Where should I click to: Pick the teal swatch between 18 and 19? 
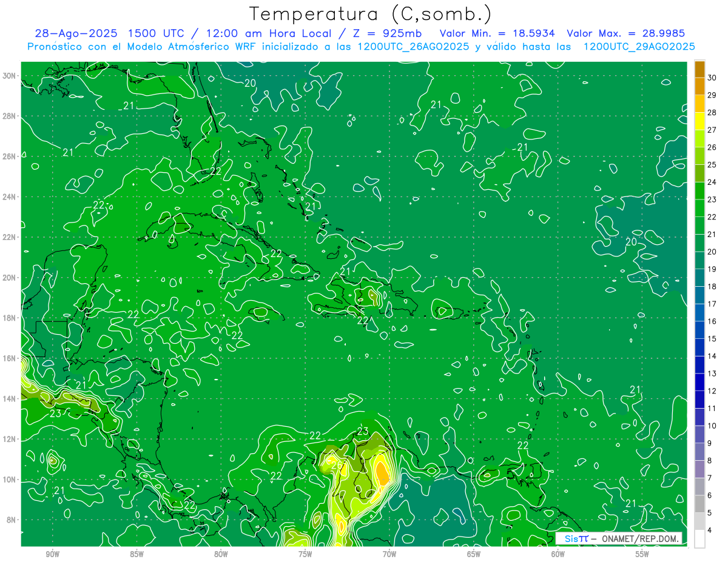pos(699,278)
